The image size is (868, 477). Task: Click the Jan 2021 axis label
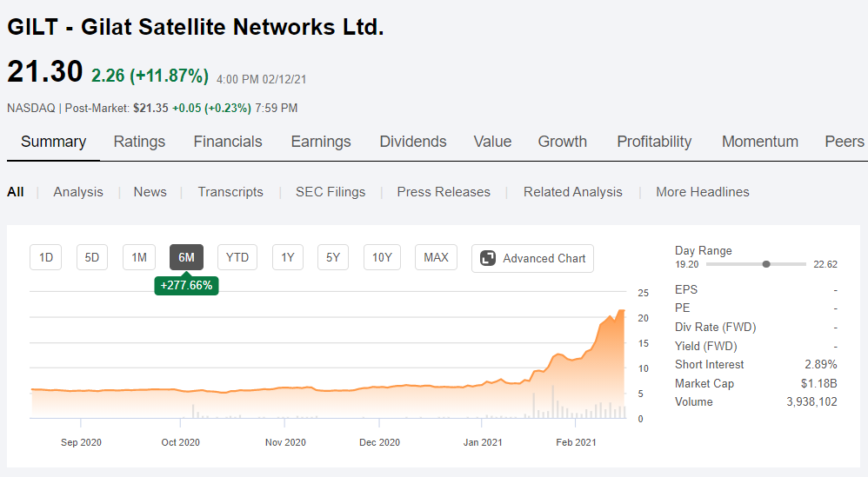point(482,442)
